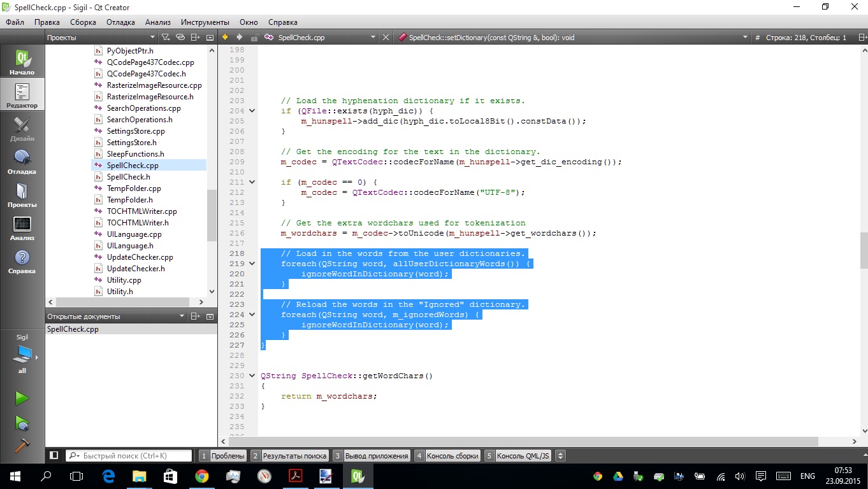
Task: Open the Сборка menu
Action: (x=83, y=22)
